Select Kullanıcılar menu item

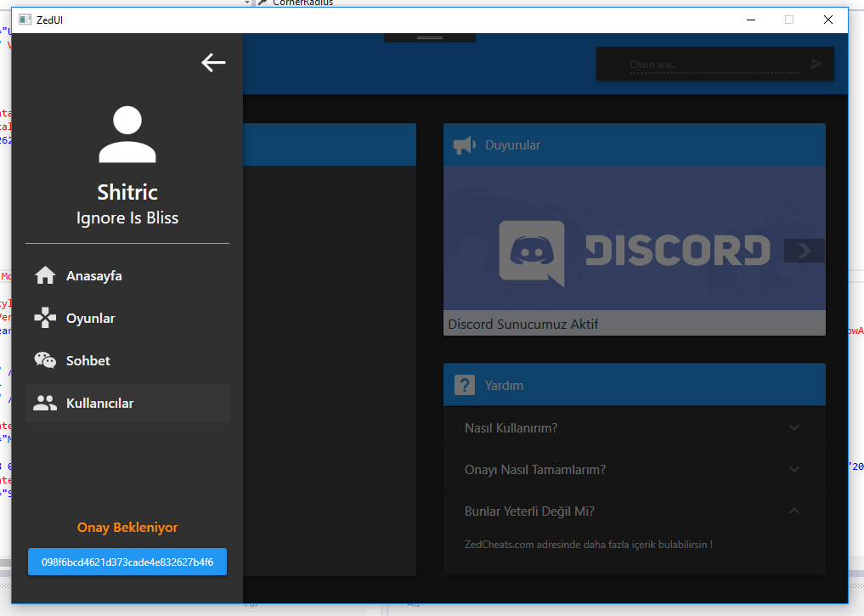click(x=127, y=403)
